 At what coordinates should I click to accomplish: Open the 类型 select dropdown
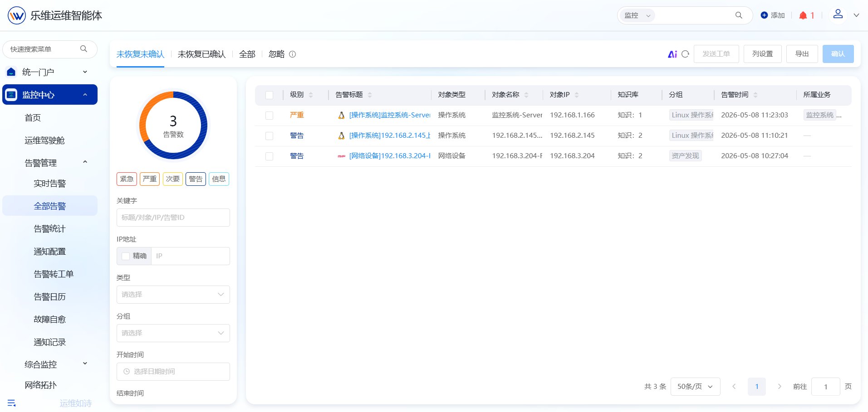click(173, 295)
